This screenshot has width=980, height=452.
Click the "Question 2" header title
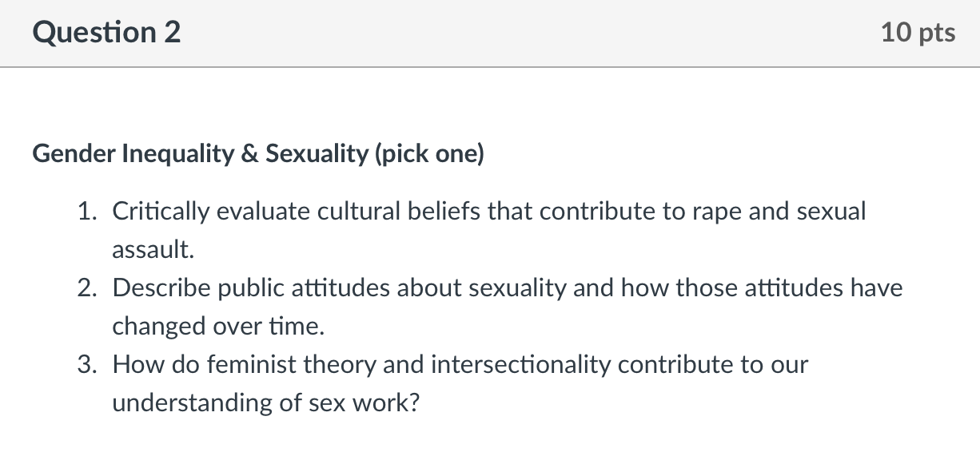point(107,33)
